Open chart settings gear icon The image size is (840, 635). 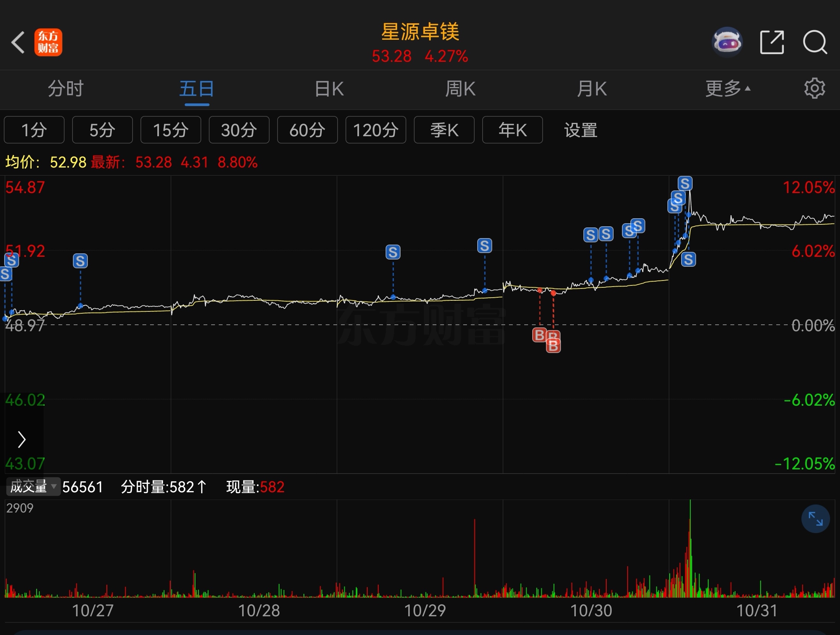pos(814,89)
